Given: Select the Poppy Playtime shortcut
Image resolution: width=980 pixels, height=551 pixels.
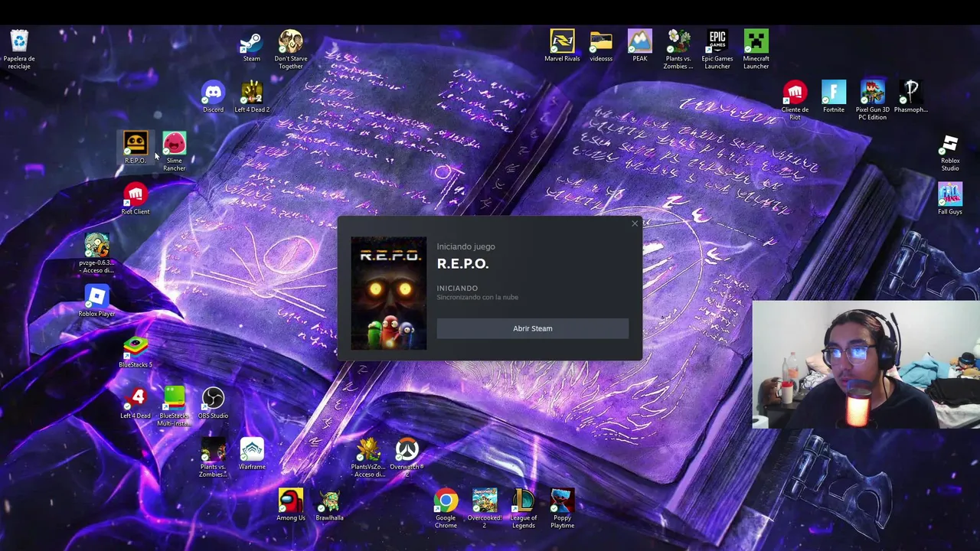Looking at the screenshot, I should point(562,509).
